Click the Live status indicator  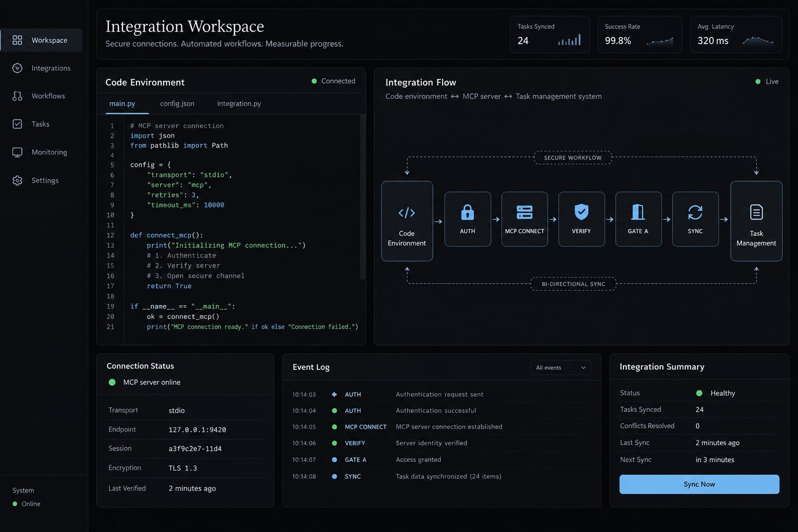click(x=767, y=82)
